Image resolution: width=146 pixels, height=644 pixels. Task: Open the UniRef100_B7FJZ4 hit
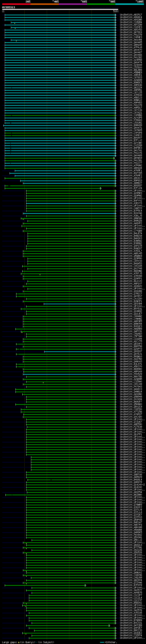[x=131, y=188]
